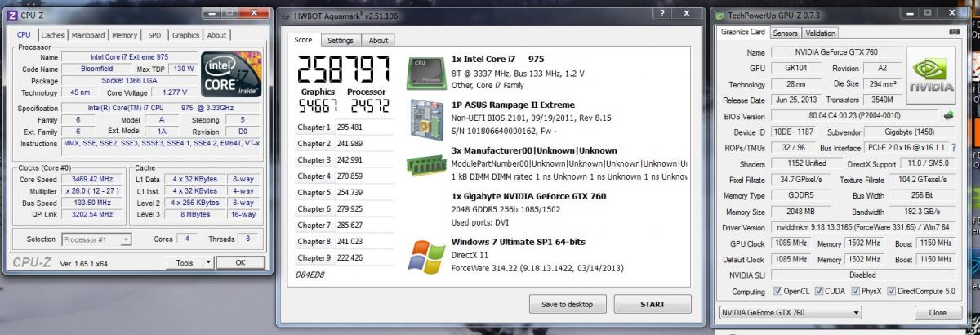Click the 1P ASUS Rampage II Extreme heading

[511, 105]
